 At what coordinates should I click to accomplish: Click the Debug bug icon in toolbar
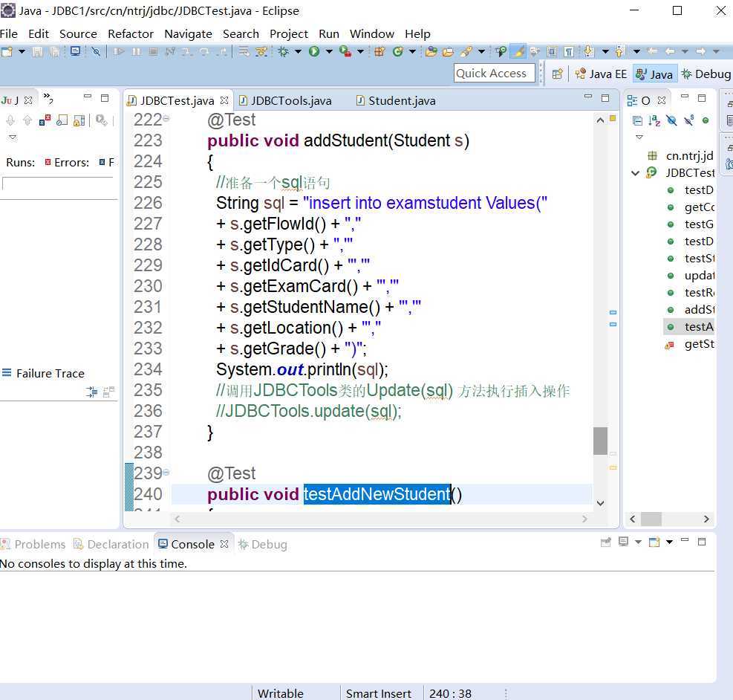coord(283,51)
